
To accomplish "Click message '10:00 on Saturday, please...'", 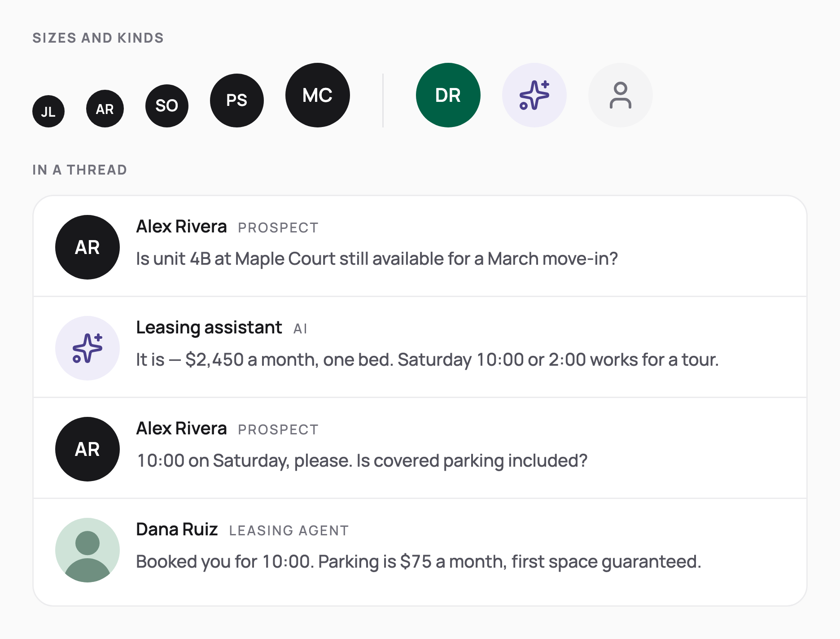I will pyautogui.click(x=362, y=461).
